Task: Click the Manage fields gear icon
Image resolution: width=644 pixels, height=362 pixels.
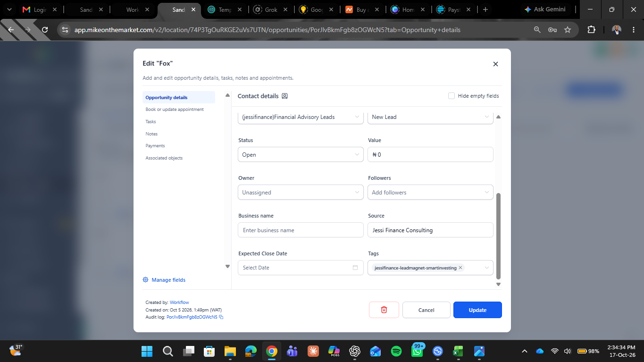Action: pyautogui.click(x=145, y=280)
